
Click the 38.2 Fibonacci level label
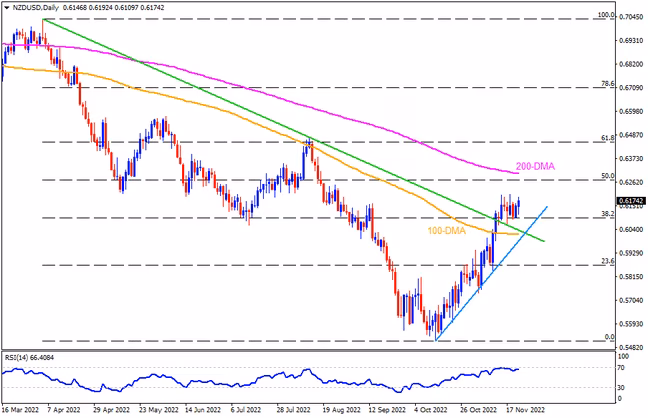click(x=608, y=214)
